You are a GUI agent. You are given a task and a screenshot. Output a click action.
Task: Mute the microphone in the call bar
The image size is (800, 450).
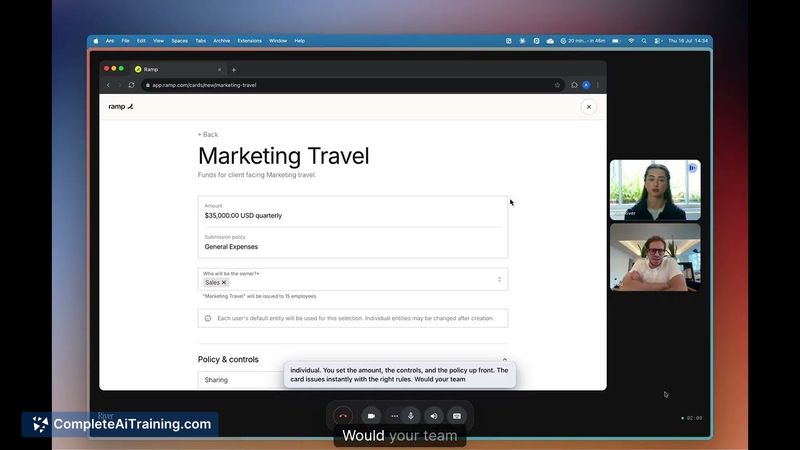coord(411,416)
